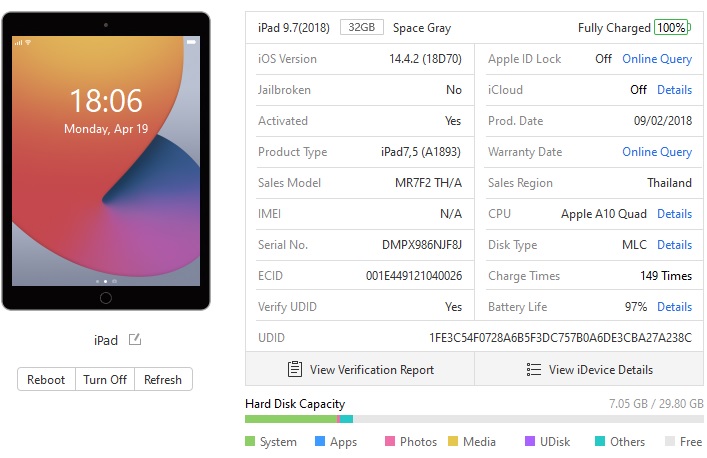Click the gray Free legend swatch

[670, 441]
